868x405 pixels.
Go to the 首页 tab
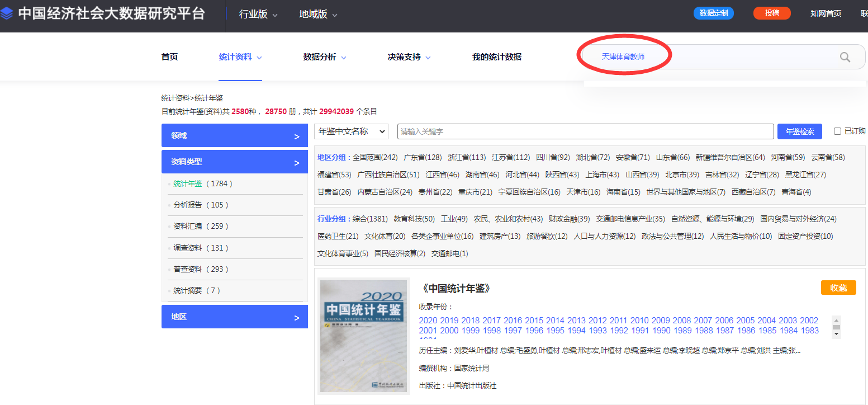(x=169, y=56)
